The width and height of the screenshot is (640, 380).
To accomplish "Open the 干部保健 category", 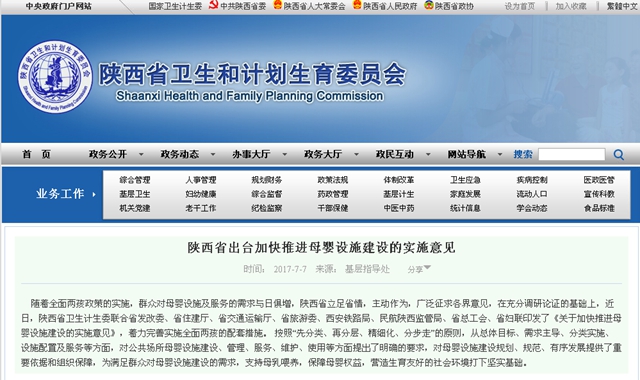I will click(333, 208).
